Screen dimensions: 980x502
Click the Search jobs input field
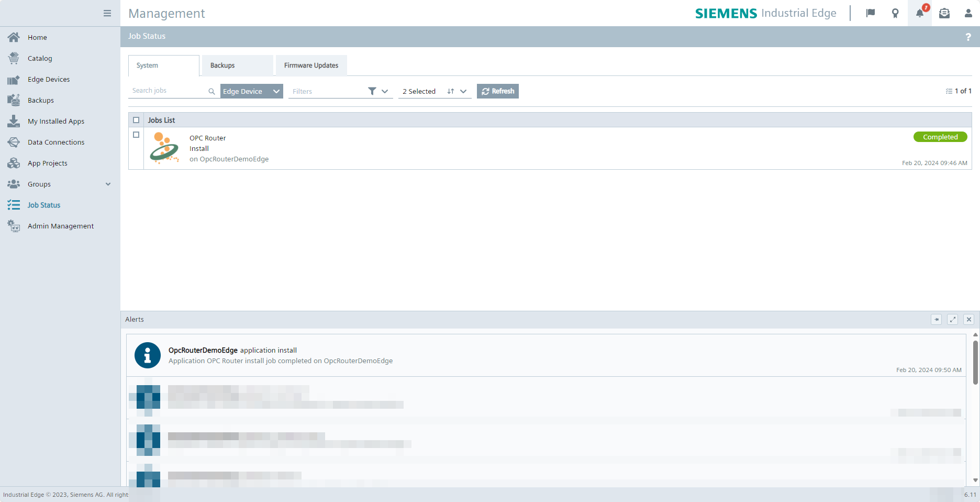(x=168, y=91)
